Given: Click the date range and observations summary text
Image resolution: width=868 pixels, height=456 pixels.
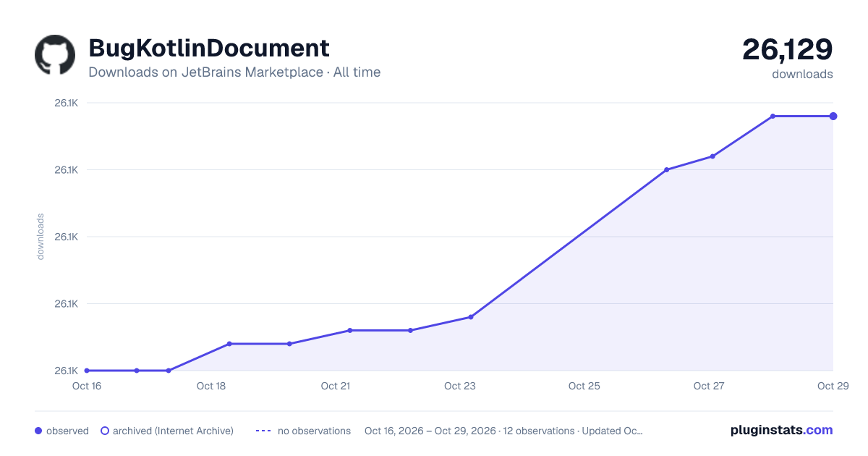Looking at the screenshot, I should [x=503, y=431].
